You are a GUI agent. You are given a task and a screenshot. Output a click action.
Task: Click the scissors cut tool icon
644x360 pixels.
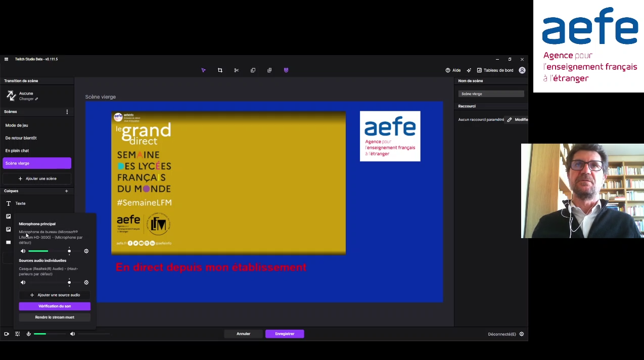point(236,70)
